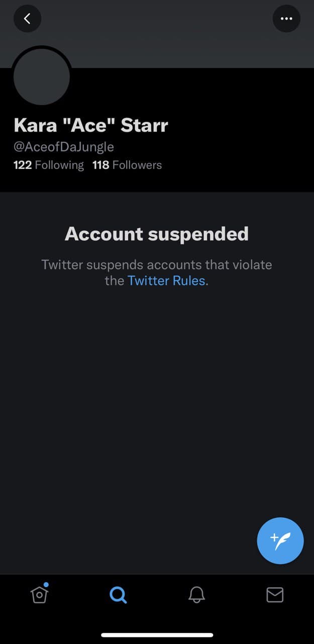Viewport: 314px width, 644px height.
Task: Open the Home timeline tab icon
Action: (39, 594)
